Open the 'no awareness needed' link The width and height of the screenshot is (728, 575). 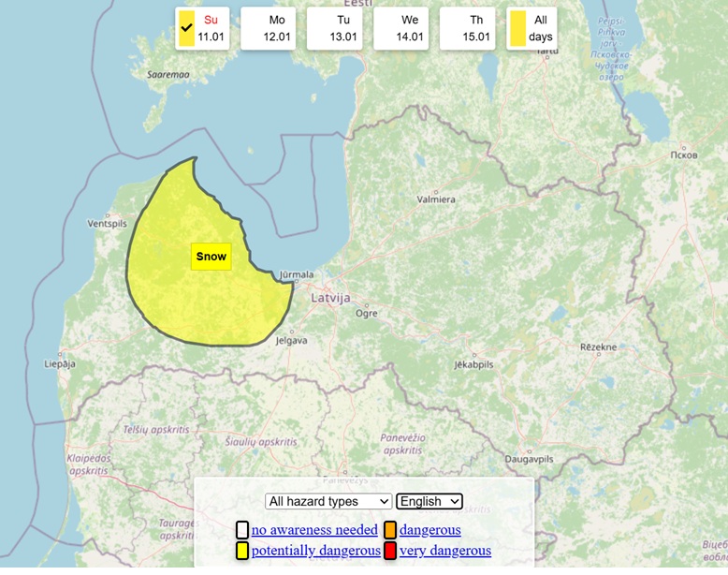click(x=314, y=530)
